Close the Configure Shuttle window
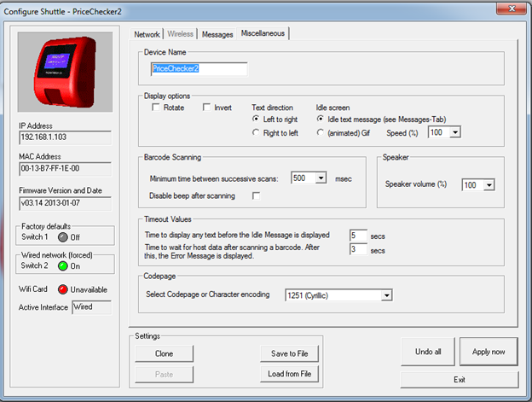Screen dimensions: 532x402 512,9
